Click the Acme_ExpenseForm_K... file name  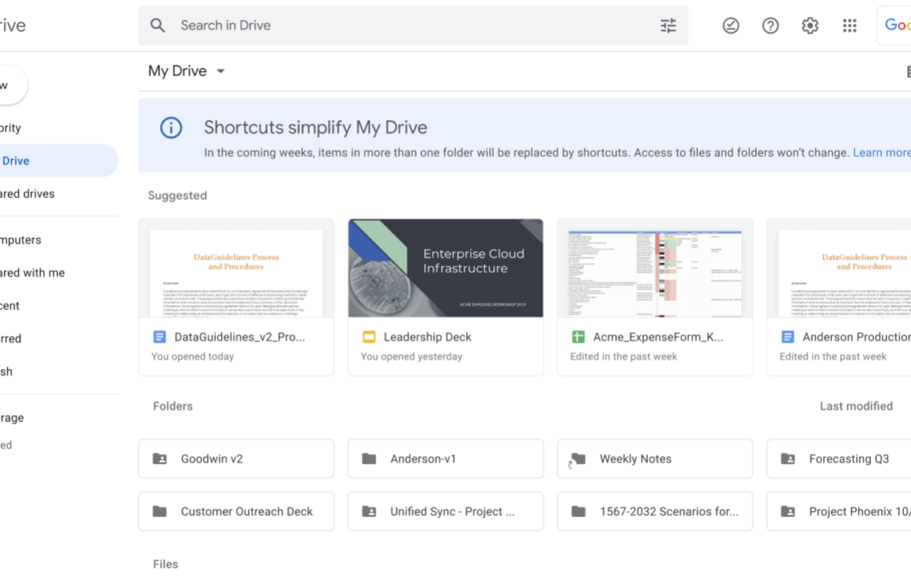[658, 337]
